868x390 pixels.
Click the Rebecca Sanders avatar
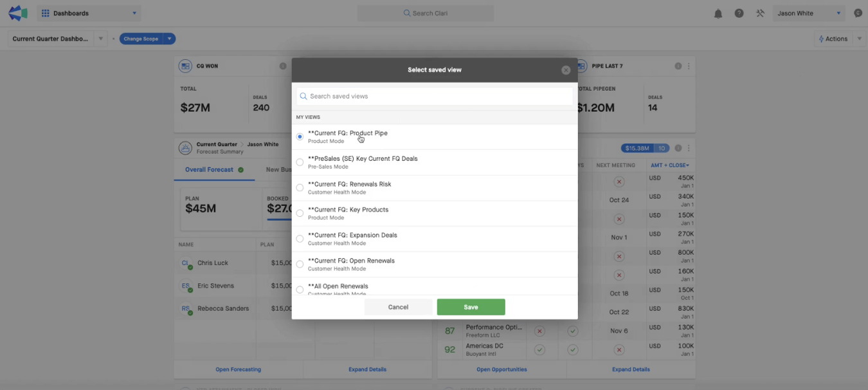(186, 309)
